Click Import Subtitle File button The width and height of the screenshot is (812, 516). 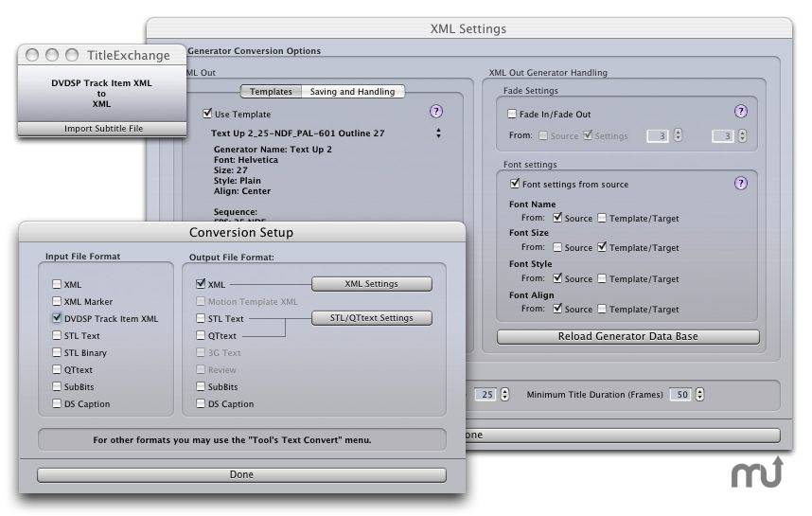click(x=102, y=129)
